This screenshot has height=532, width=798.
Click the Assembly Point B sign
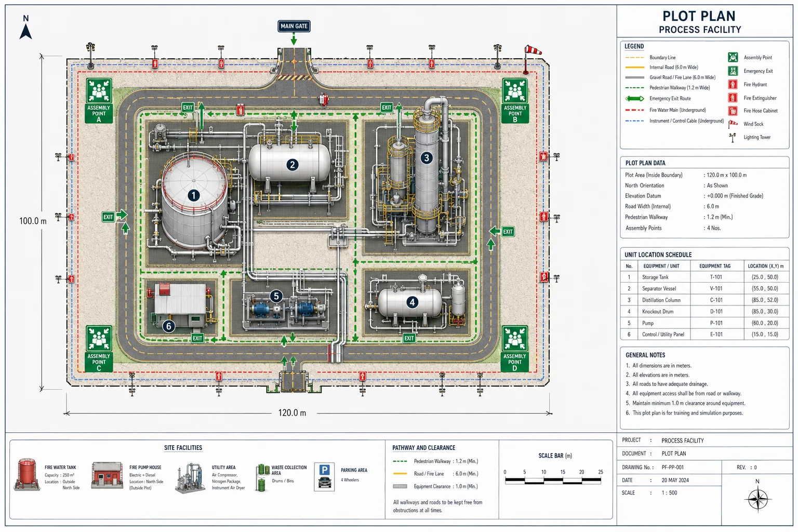515,101
